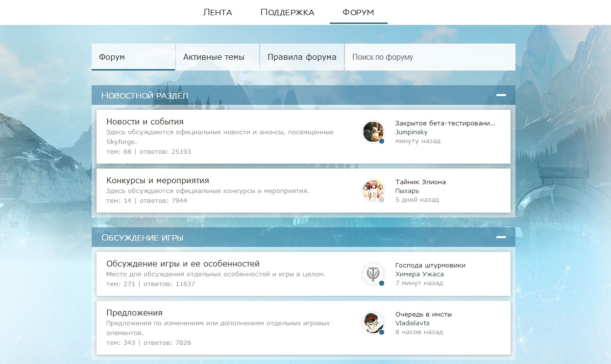611x364 pixels.
Task: View the Jumpinsky user profile
Action: coord(412,132)
